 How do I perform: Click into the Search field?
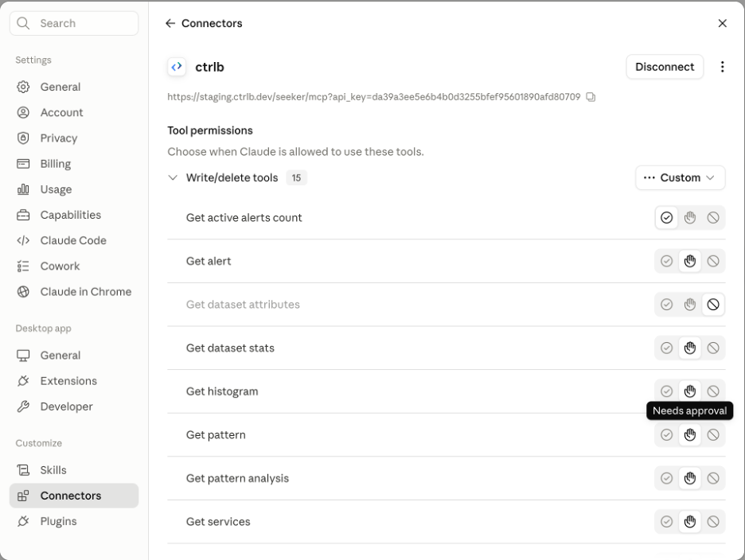tap(74, 23)
